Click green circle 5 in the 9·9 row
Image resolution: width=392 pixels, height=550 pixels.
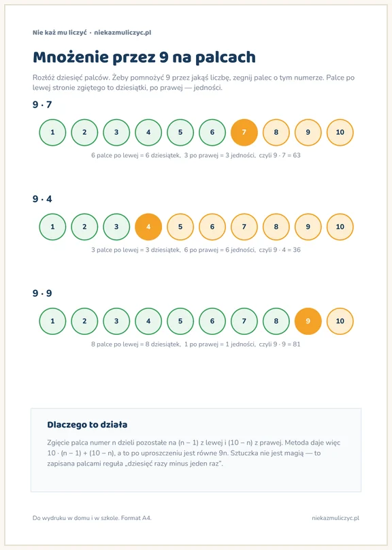[180, 321]
